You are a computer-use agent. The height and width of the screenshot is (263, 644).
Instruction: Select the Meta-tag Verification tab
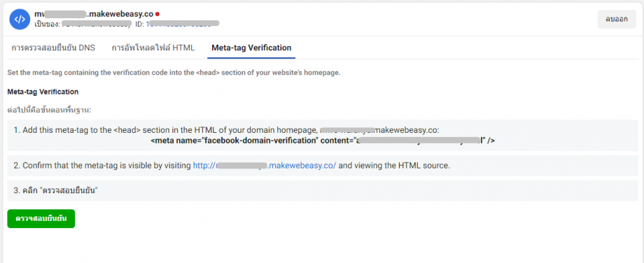(x=251, y=48)
